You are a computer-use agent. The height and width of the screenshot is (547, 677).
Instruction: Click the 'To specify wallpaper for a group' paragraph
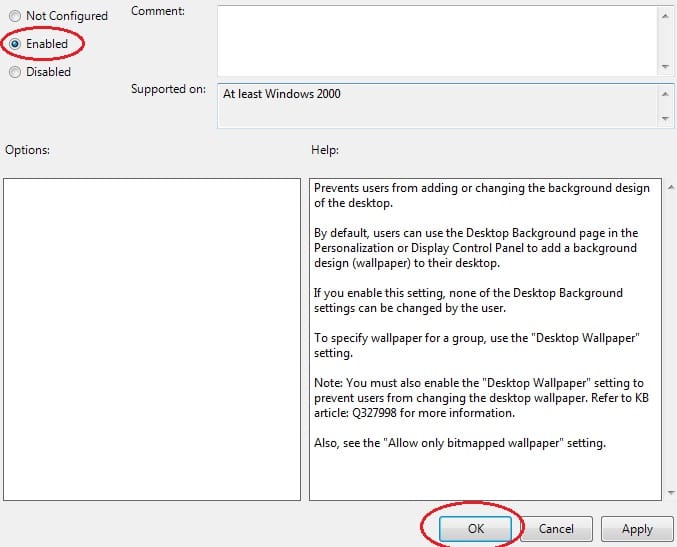click(x=477, y=345)
